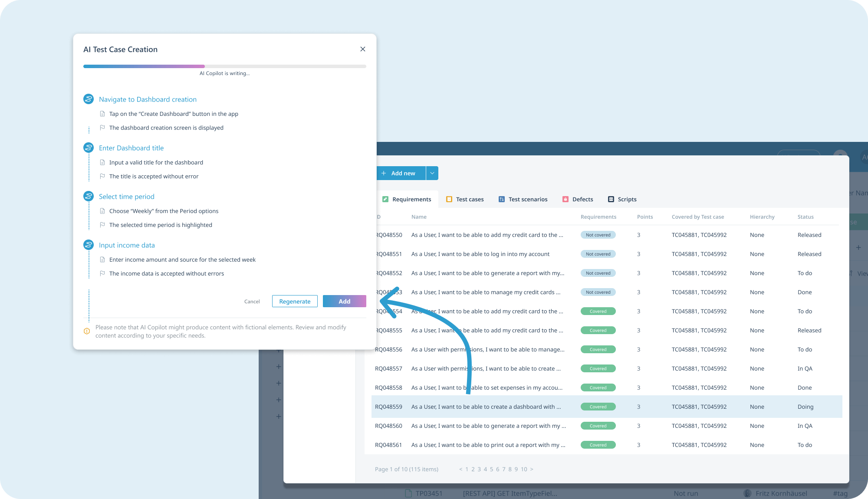Go to previous page with the arrow
The height and width of the screenshot is (499, 868).
tap(460, 469)
